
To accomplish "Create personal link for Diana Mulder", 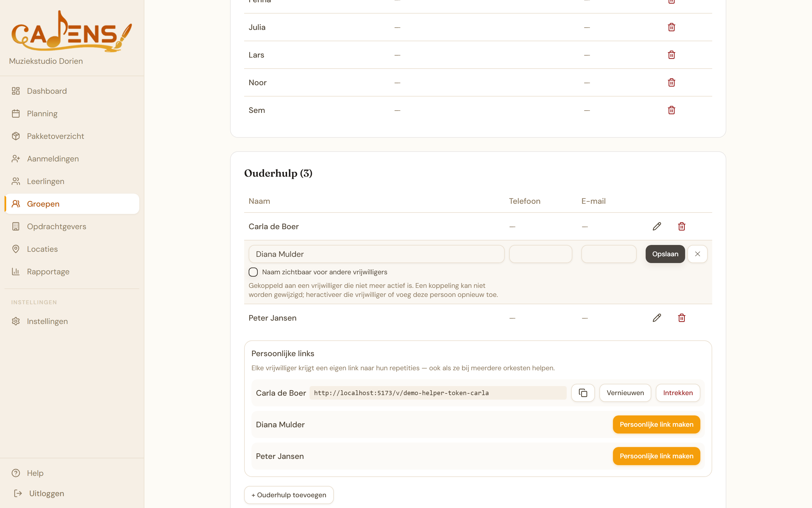I will tap(656, 424).
